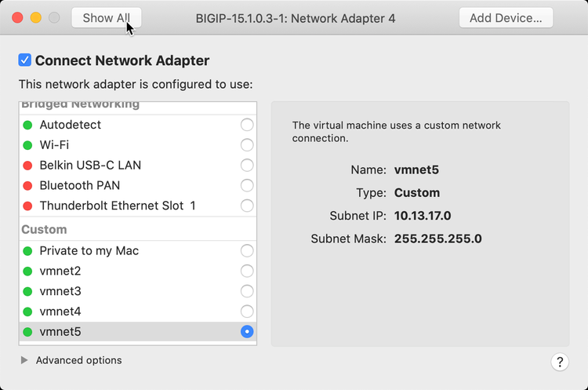The width and height of the screenshot is (588, 390).
Task: Click the green status dot beside Wi-Fi
Action: pyautogui.click(x=27, y=145)
